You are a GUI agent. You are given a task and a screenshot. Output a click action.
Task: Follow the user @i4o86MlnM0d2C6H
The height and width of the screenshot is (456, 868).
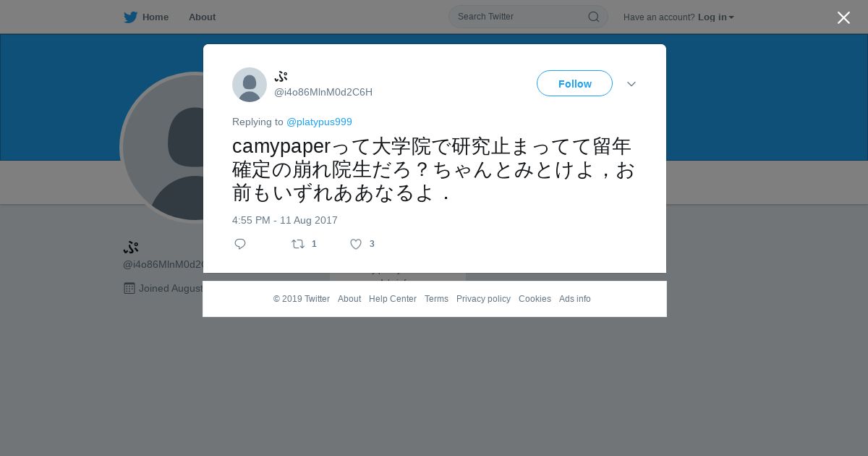(x=574, y=84)
